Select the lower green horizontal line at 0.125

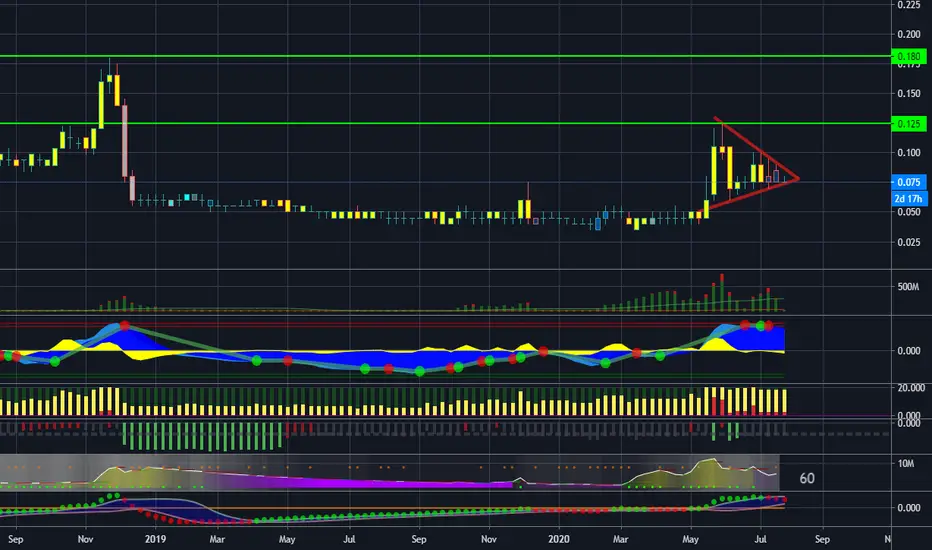(x=446, y=124)
